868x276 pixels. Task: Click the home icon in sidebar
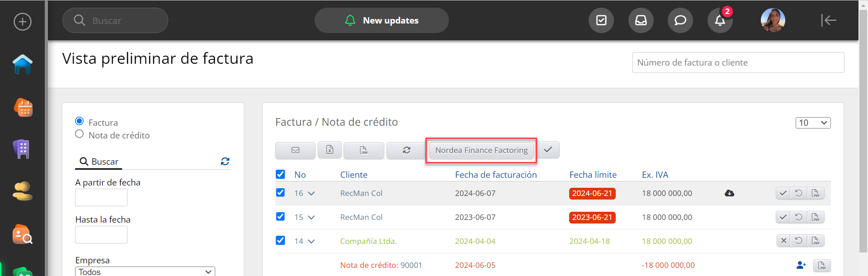pyautogui.click(x=23, y=64)
